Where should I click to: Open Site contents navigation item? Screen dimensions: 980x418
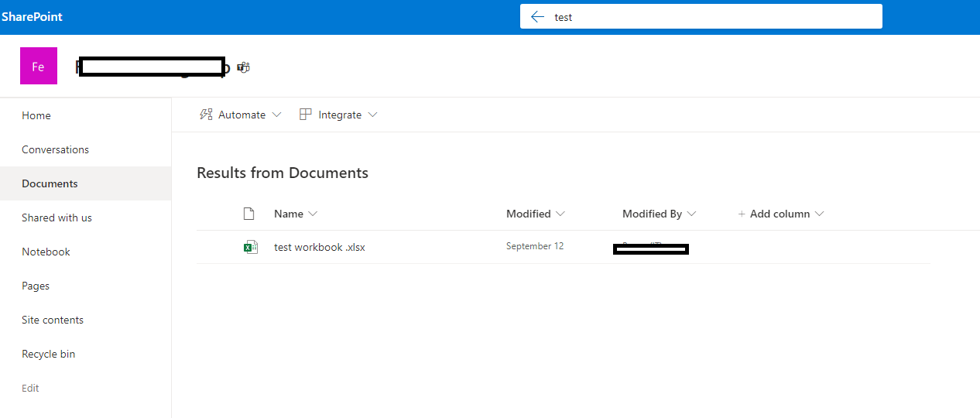click(53, 320)
